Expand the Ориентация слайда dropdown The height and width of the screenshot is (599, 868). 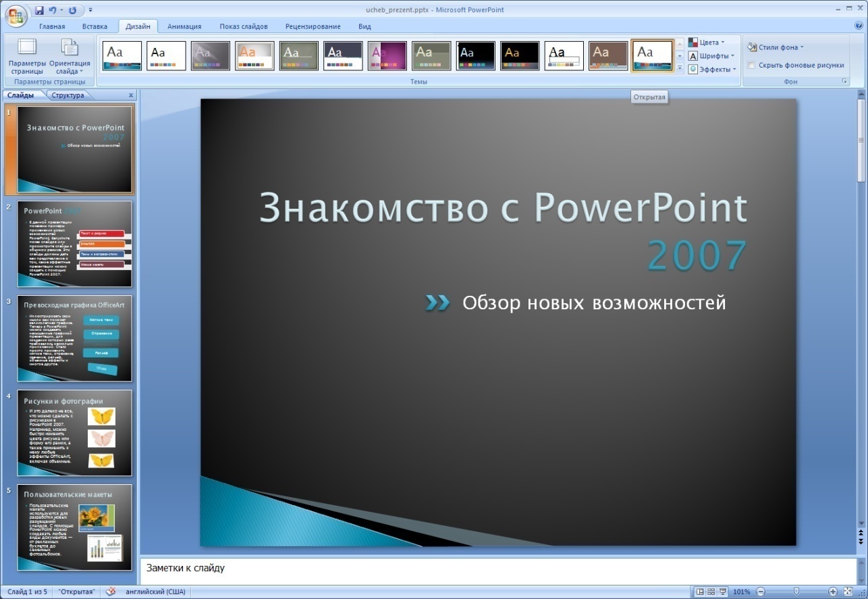(70, 57)
